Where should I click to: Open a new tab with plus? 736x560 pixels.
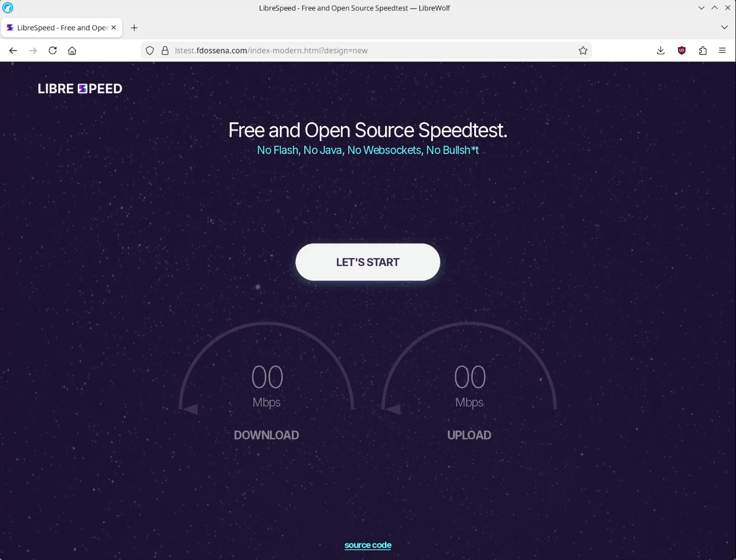pyautogui.click(x=134, y=27)
